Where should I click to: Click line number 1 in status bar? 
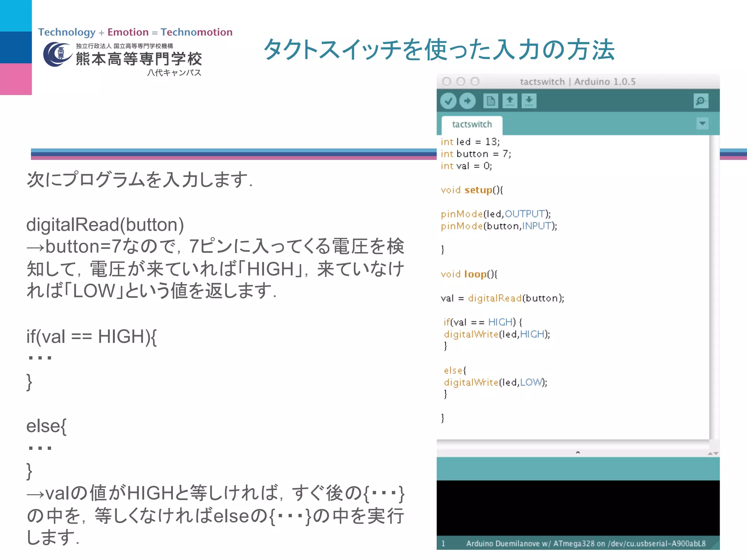(443, 544)
